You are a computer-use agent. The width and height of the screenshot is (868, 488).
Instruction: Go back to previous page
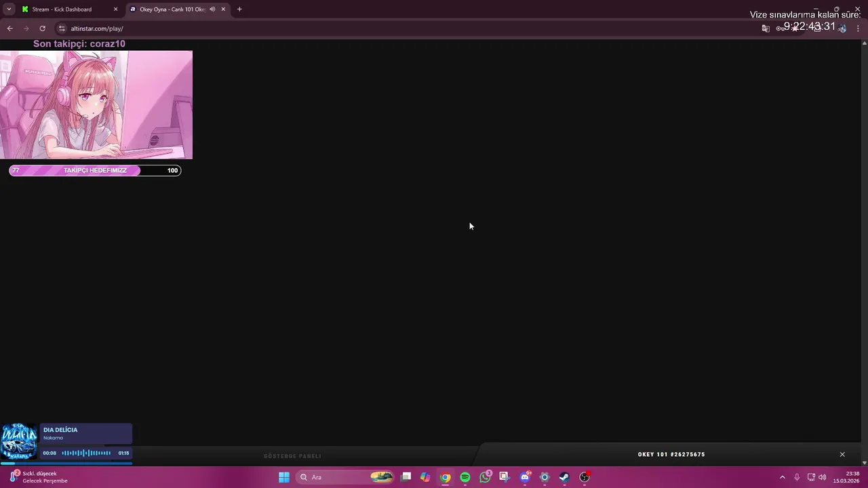[x=9, y=28]
